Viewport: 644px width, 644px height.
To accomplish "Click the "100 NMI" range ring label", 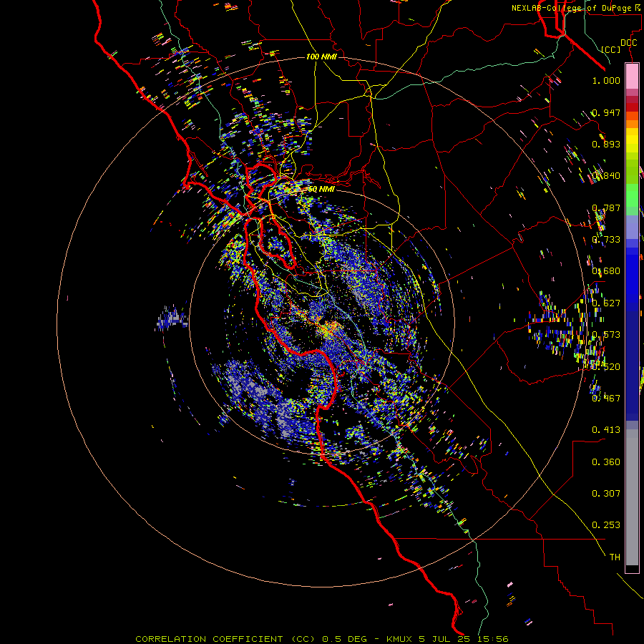I will (x=321, y=57).
